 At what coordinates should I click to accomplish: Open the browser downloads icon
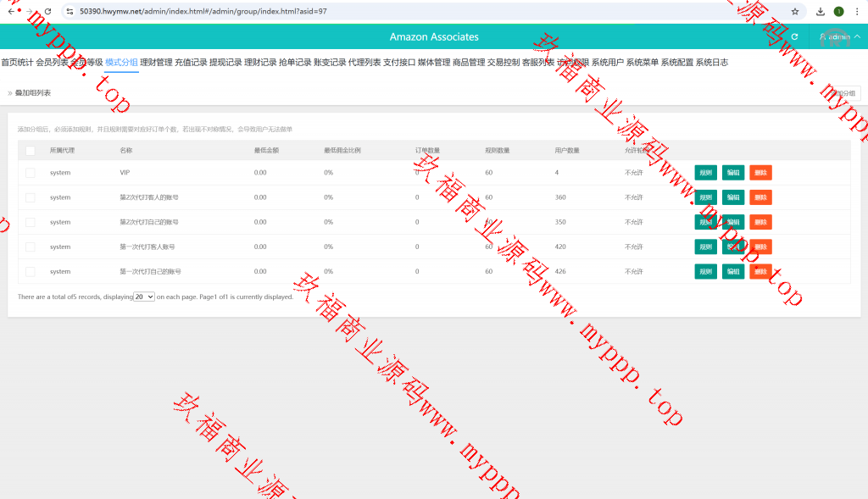[x=821, y=12]
